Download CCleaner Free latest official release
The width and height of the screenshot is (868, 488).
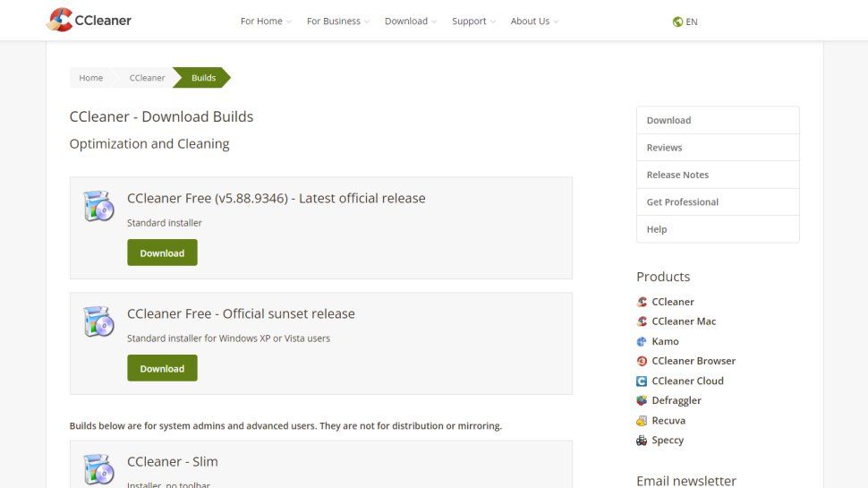(162, 253)
